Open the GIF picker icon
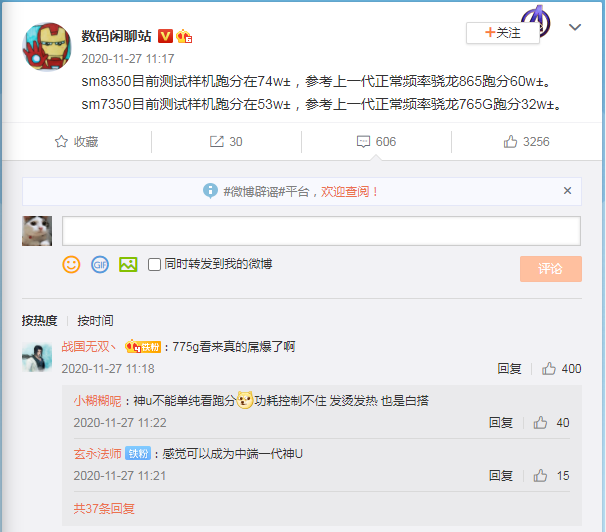This screenshot has height=532, width=606. pos(100,265)
